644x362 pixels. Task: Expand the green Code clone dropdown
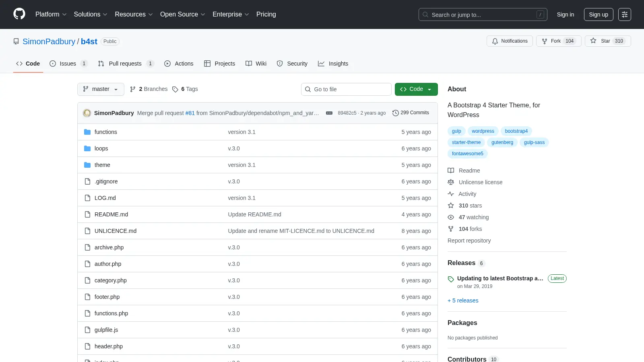[x=416, y=89]
